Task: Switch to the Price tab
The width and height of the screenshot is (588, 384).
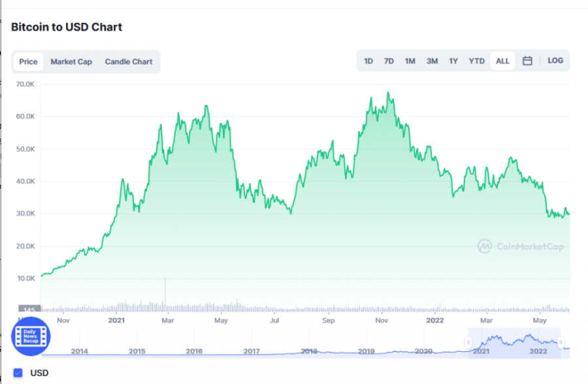Action: tap(28, 61)
